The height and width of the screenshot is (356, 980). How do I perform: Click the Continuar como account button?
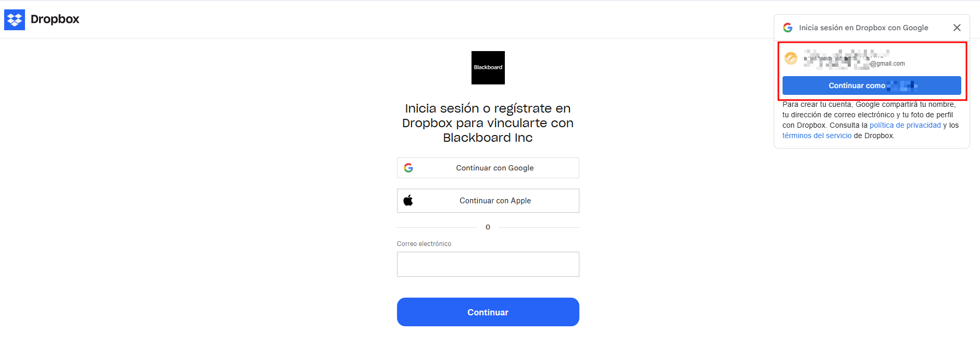[872, 85]
